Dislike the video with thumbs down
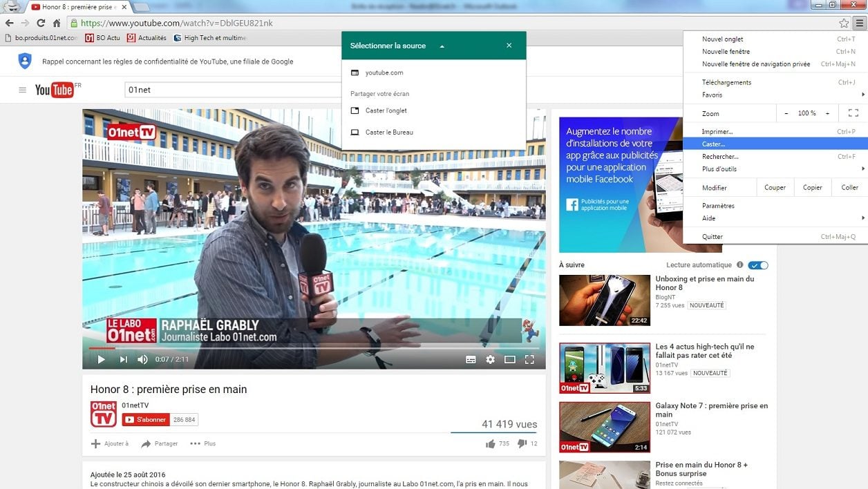The image size is (868, 489). (x=522, y=443)
